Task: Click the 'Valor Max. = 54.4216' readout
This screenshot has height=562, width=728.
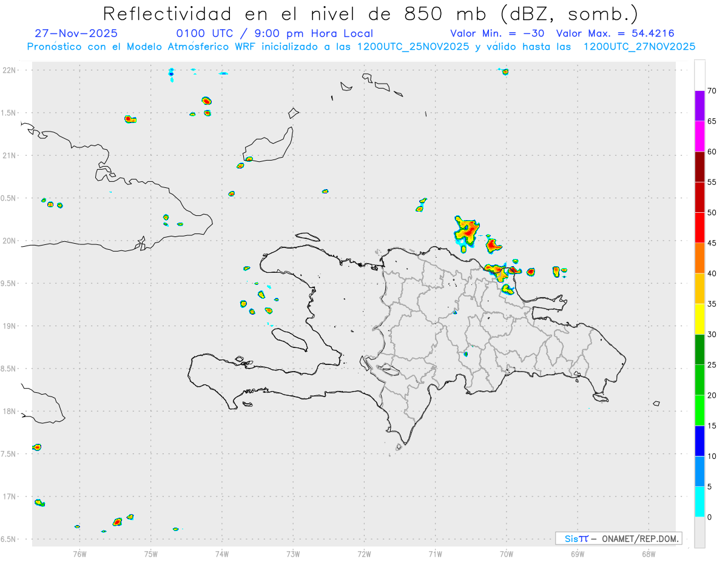Action: click(615, 33)
